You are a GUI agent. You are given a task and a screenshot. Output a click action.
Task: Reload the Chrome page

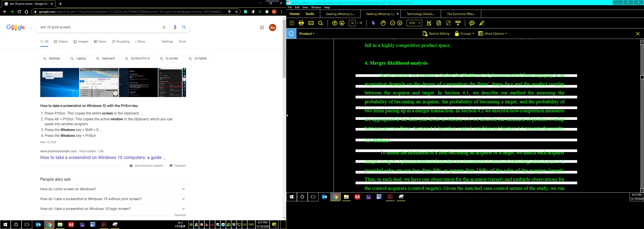click(19, 12)
